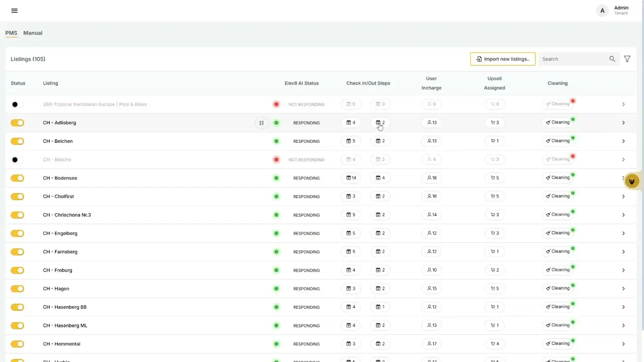The height and width of the screenshot is (362, 644).
Task: Click the Upsell Assigned column header
Action: (495, 83)
